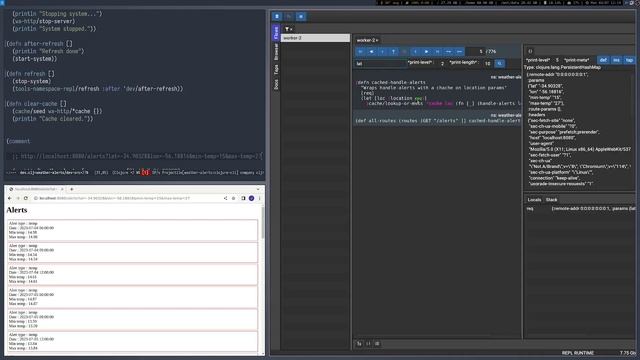The image size is (640, 360).
Task: Click the share icon in browser toolbar
Action: 225,198
